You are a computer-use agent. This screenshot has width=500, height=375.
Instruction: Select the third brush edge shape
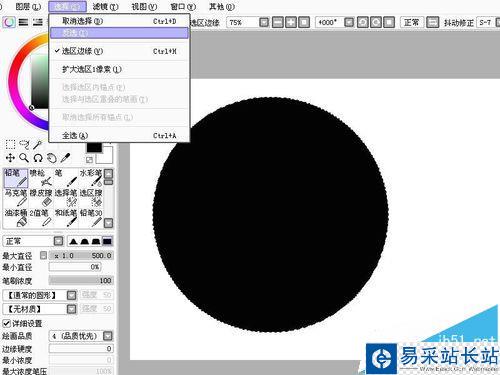(96, 241)
